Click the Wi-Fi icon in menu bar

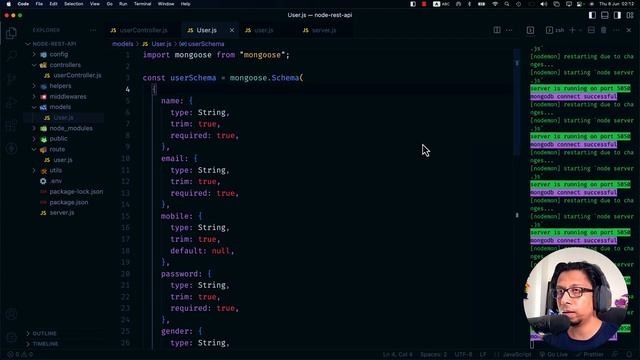[x=495, y=4]
